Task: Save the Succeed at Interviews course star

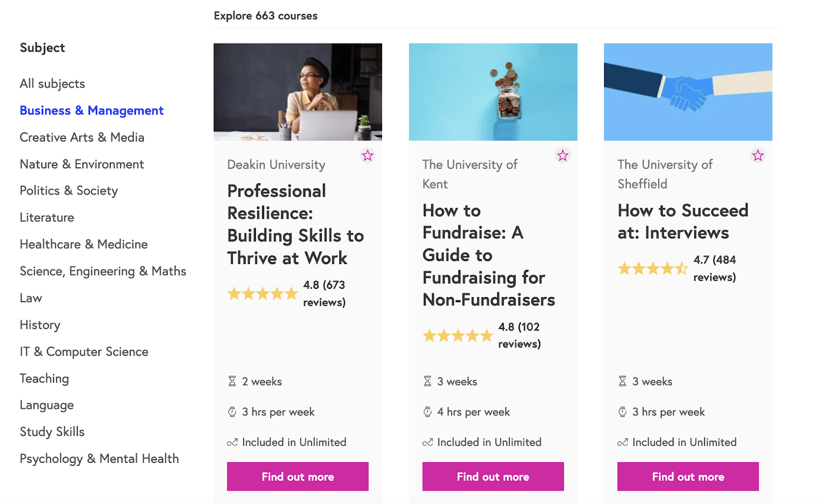Action: click(758, 155)
